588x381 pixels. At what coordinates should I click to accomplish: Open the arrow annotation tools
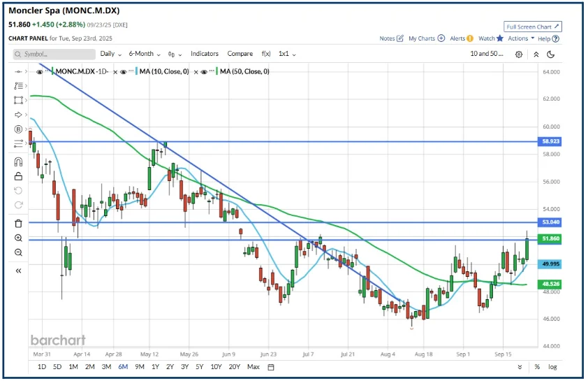[x=18, y=115]
